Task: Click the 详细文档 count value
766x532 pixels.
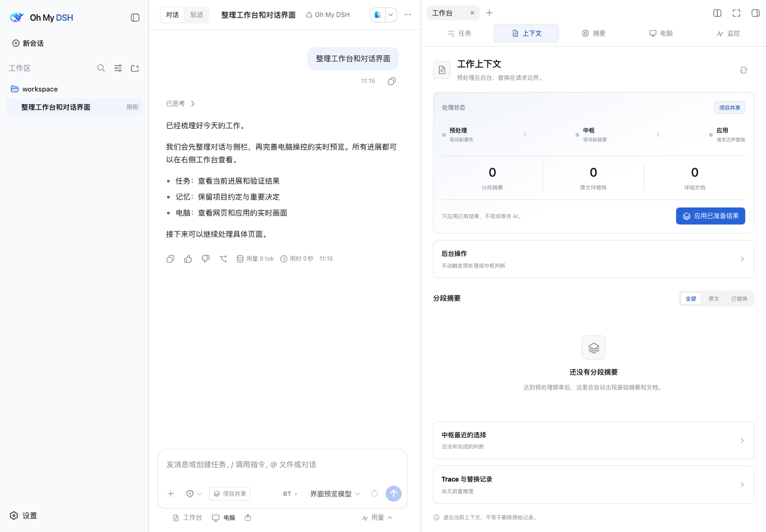Action: (695, 172)
